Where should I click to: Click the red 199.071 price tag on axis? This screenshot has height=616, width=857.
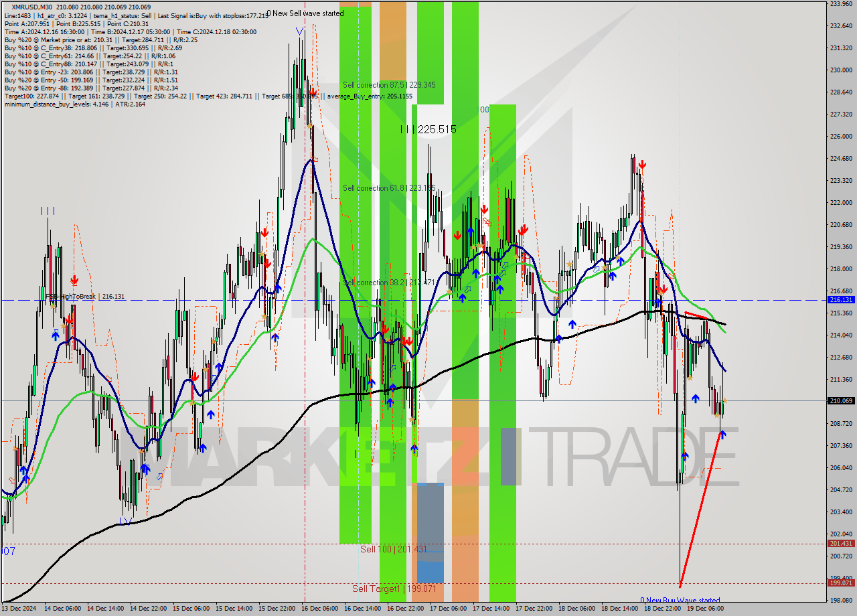click(x=840, y=583)
